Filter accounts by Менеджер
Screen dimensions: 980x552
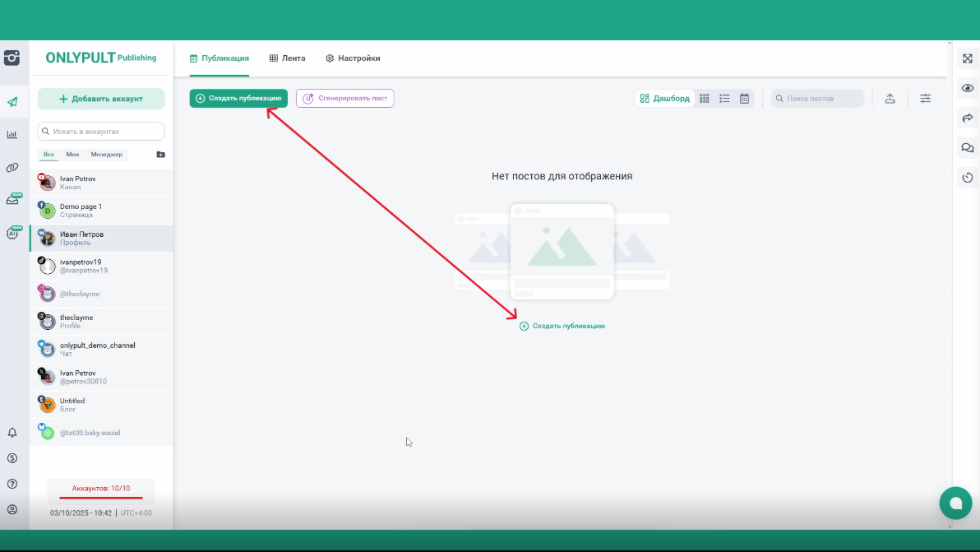coord(106,155)
